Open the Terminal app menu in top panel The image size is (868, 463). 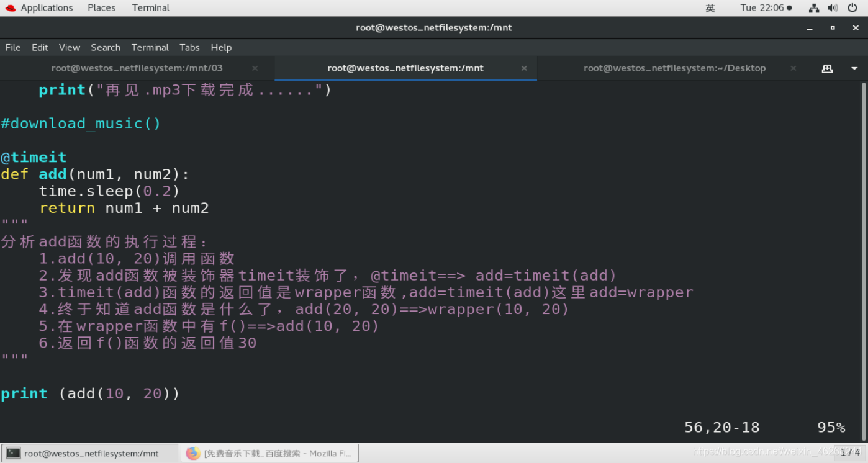point(150,7)
